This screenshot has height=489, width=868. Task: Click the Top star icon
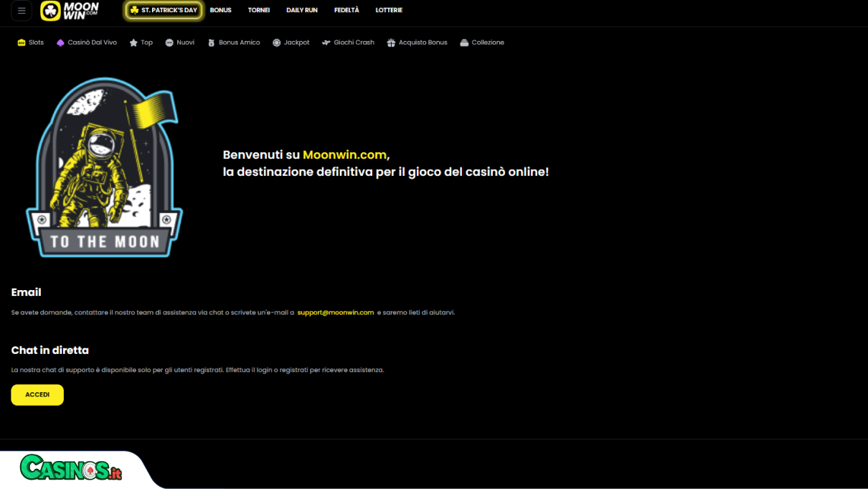133,43
